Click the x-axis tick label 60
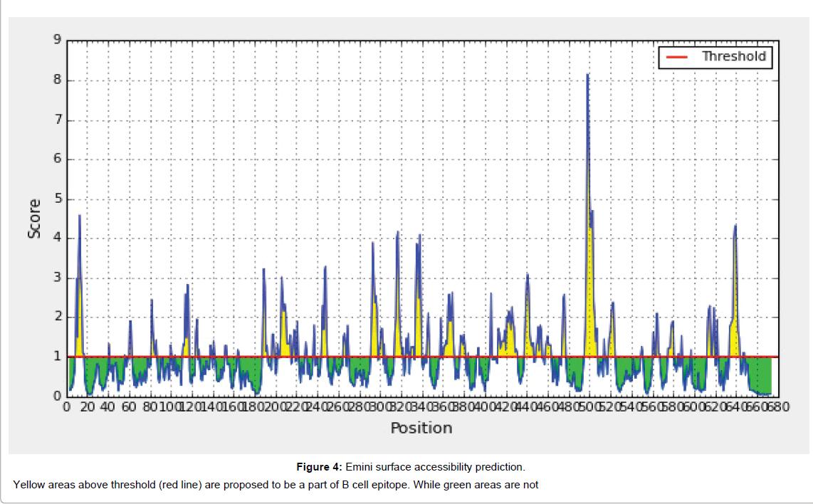Viewport: 813px width, 504px height. (x=129, y=407)
